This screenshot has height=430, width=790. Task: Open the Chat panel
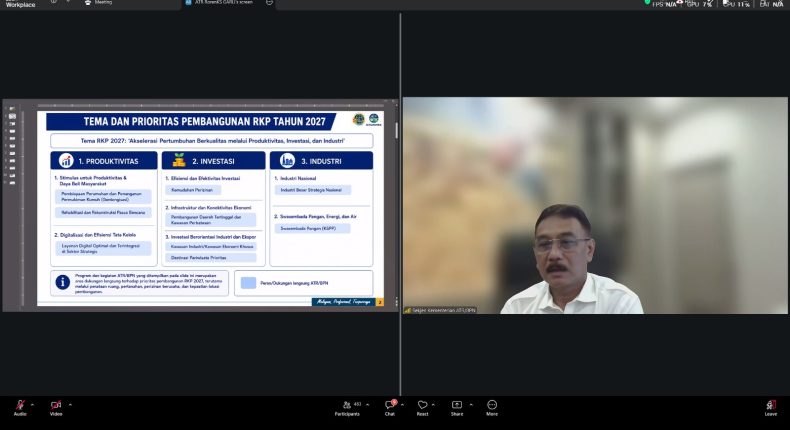[x=389, y=408]
